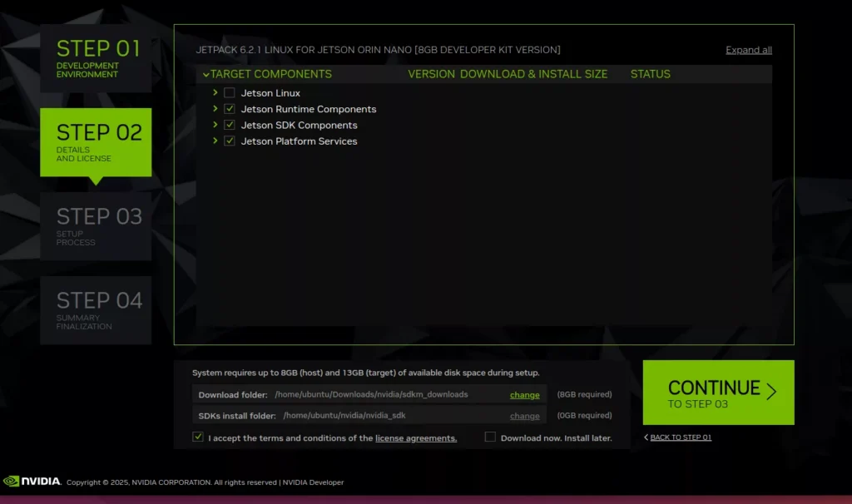Screen dimensions: 852x504
Task: Click the NVIDIA logo in footer
Action: click(32, 482)
